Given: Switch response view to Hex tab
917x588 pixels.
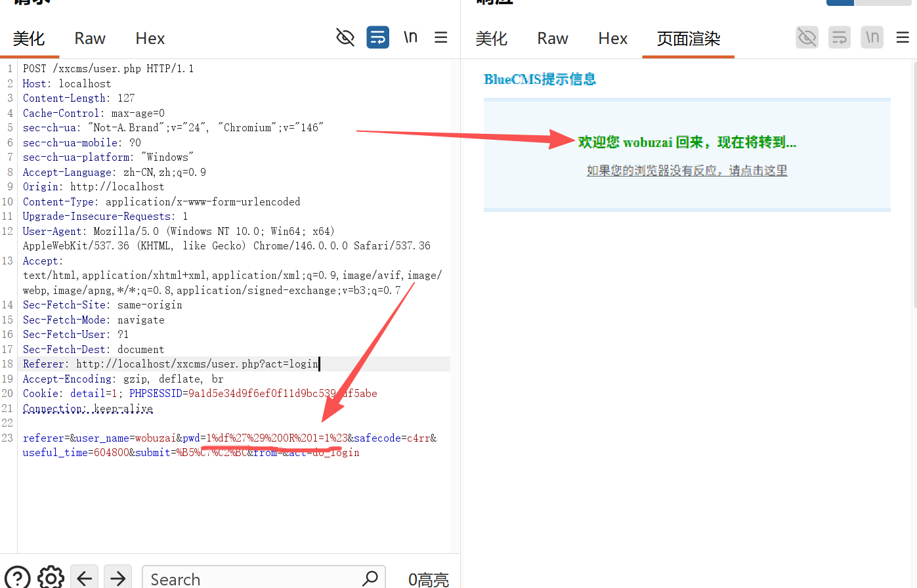Looking at the screenshot, I should click(613, 39).
